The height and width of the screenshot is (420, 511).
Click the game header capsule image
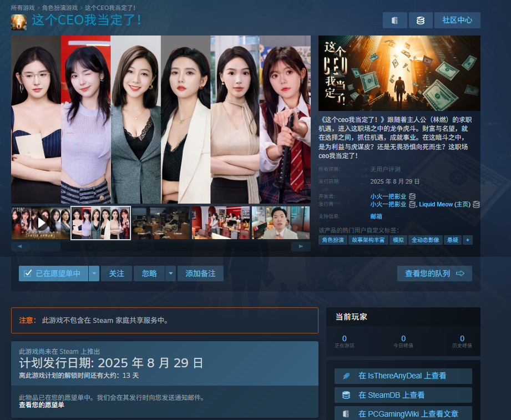point(399,73)
